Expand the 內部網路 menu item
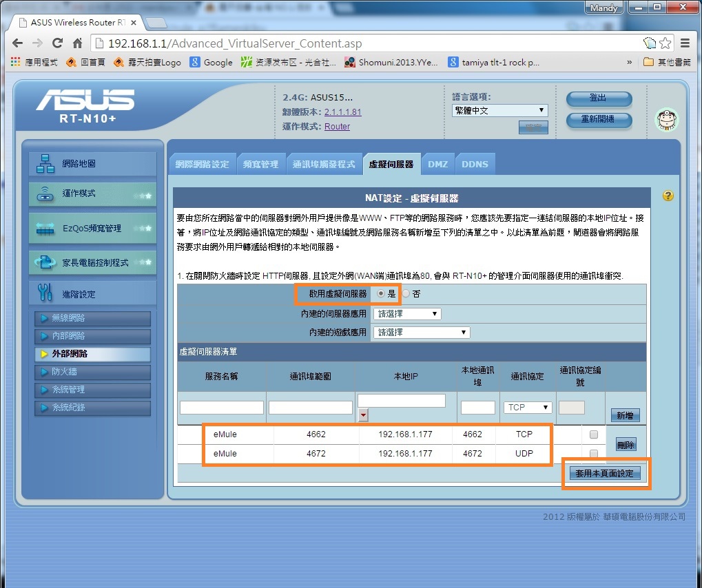Viewport: 702px width, 588px height. [x=93, y=336]
